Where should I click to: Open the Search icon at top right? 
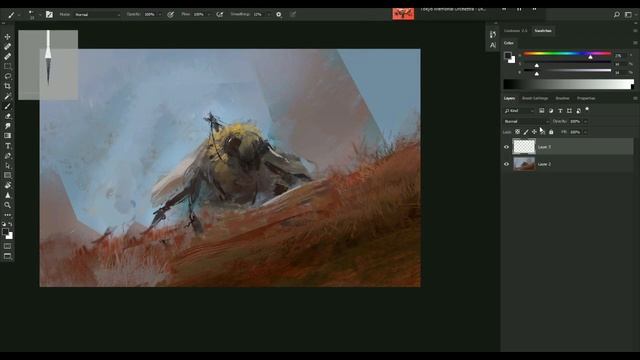point(616,14)
